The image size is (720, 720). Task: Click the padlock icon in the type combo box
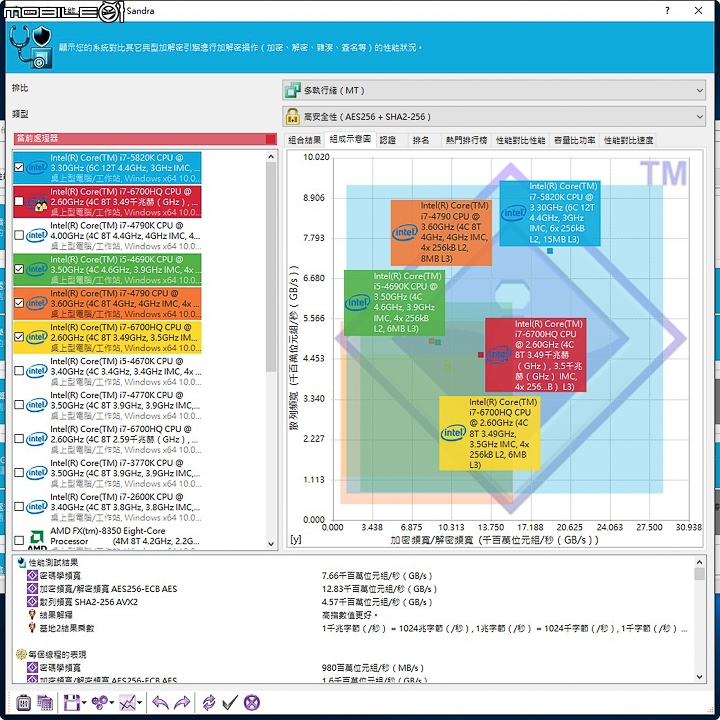coord(292,117)
